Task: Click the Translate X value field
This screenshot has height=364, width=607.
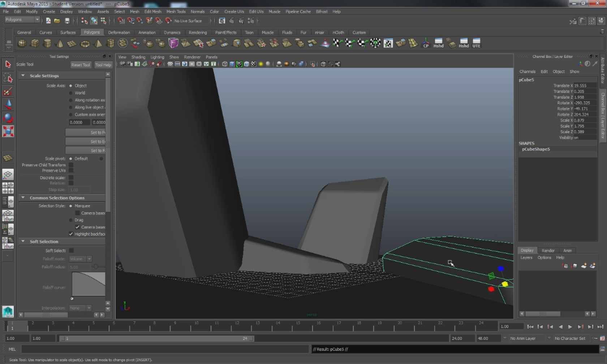Action: (x=584, y=86)
